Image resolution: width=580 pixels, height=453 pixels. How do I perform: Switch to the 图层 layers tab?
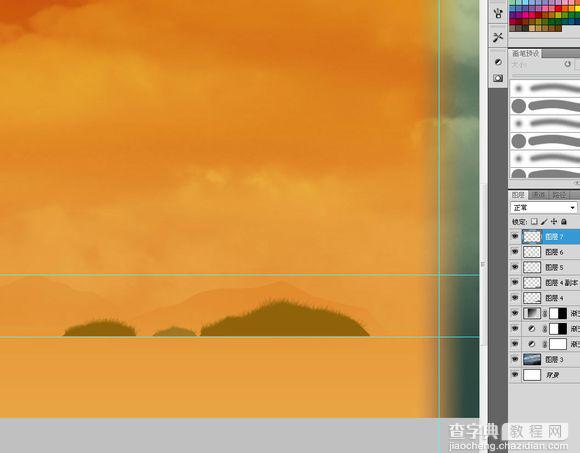(518, 195)
